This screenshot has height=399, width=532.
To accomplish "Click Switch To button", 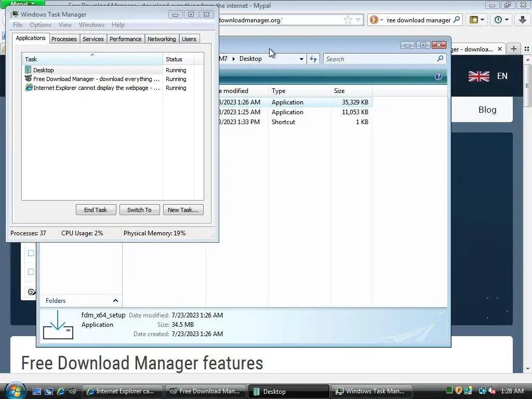I will (x=139, y=210).
